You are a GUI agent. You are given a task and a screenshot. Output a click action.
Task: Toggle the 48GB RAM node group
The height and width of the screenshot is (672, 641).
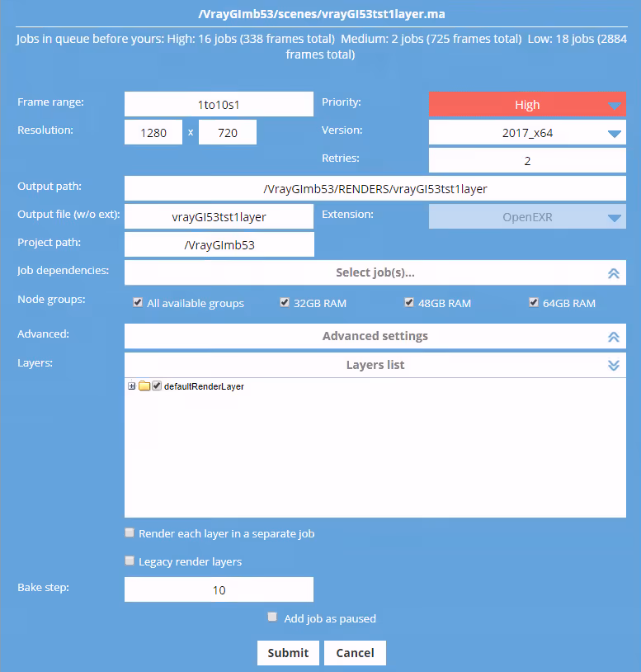coord(409,303)
